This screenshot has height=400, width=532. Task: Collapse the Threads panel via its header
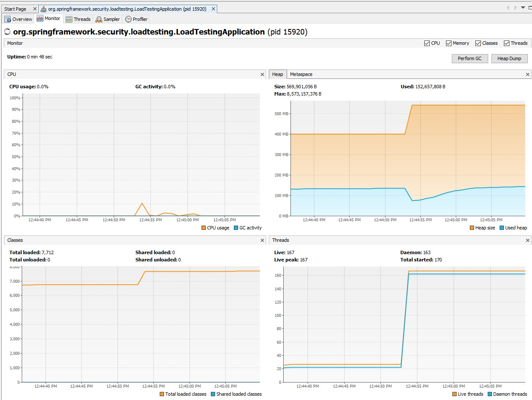coord(527,240)
